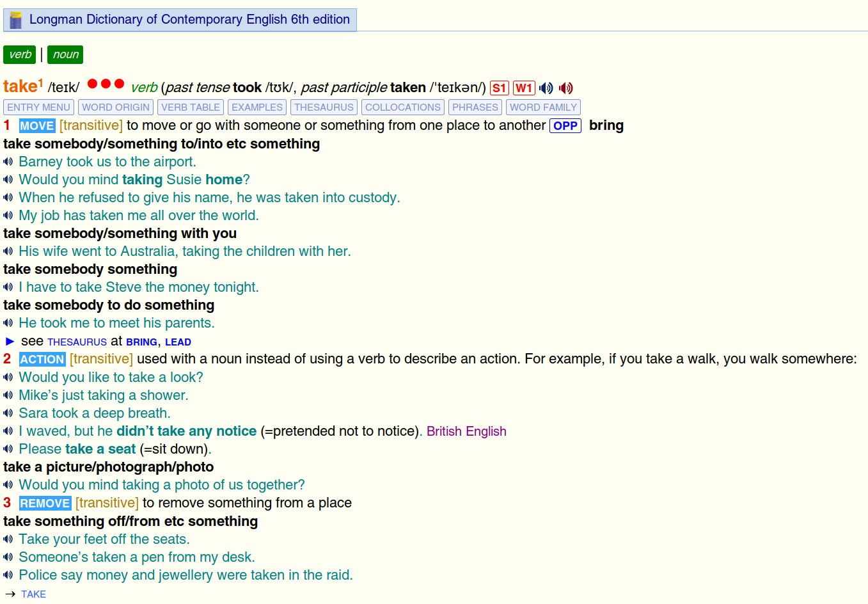The image size is (868, 604).
Task: Click the bold phrase 'take a seat'
Action: click(x=100, y=449)
